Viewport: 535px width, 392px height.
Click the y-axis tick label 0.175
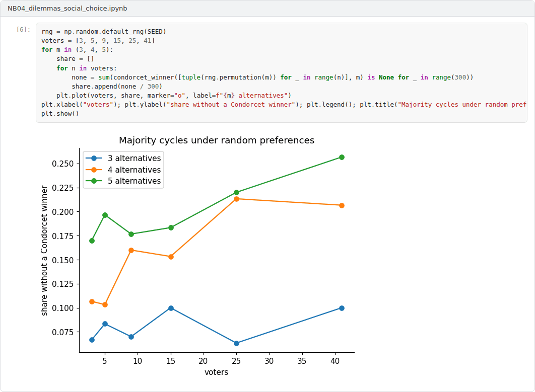63,236
